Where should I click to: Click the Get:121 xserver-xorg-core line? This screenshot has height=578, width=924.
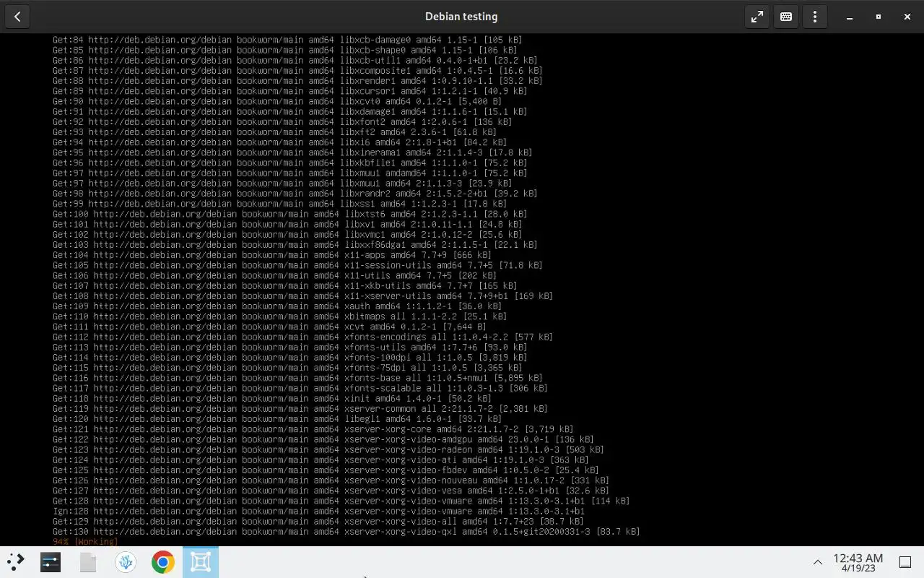tap(313, 429)
